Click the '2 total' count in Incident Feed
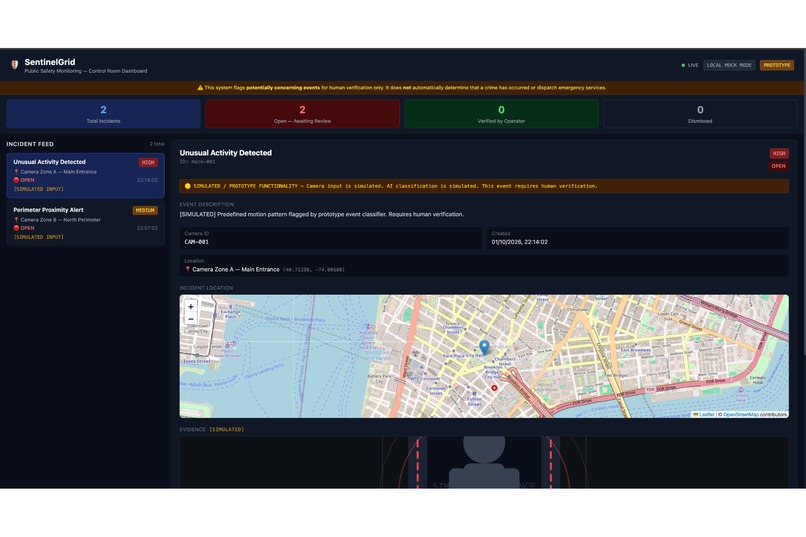The image size is (806, 537). pyautogui.click(x=157, y=144)
